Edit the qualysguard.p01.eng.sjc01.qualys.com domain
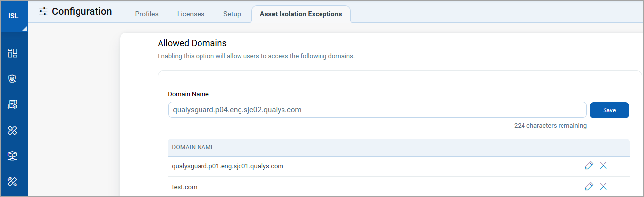 pyautogui.click(x=588, y=166)
